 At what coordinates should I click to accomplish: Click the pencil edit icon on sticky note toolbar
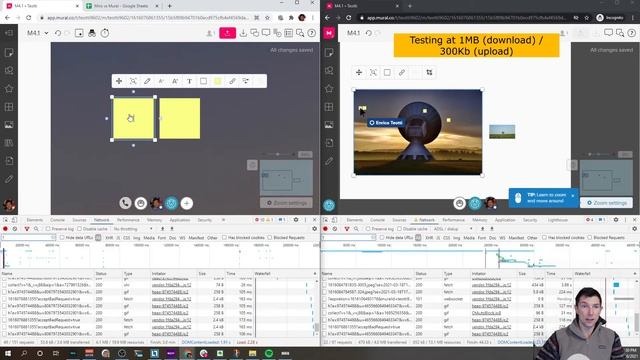click(147, 81)
